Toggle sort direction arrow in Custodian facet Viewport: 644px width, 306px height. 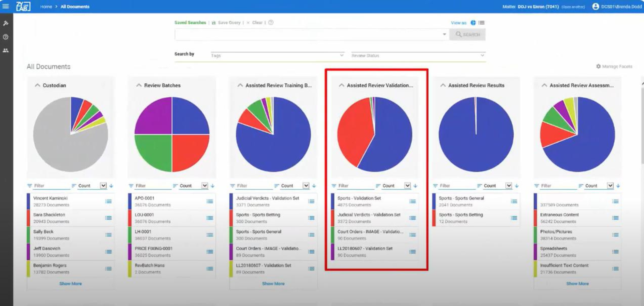[111, 186]
